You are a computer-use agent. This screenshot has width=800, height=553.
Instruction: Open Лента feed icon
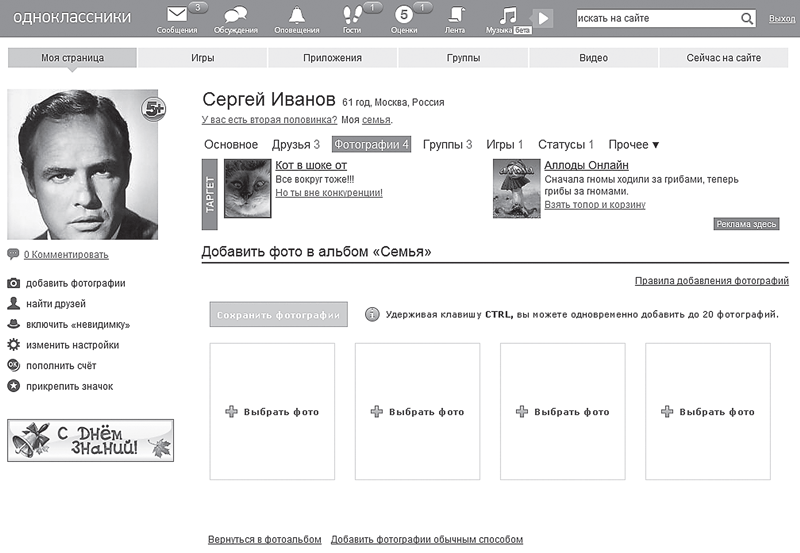pyautogui.click(x=455, y=16)
